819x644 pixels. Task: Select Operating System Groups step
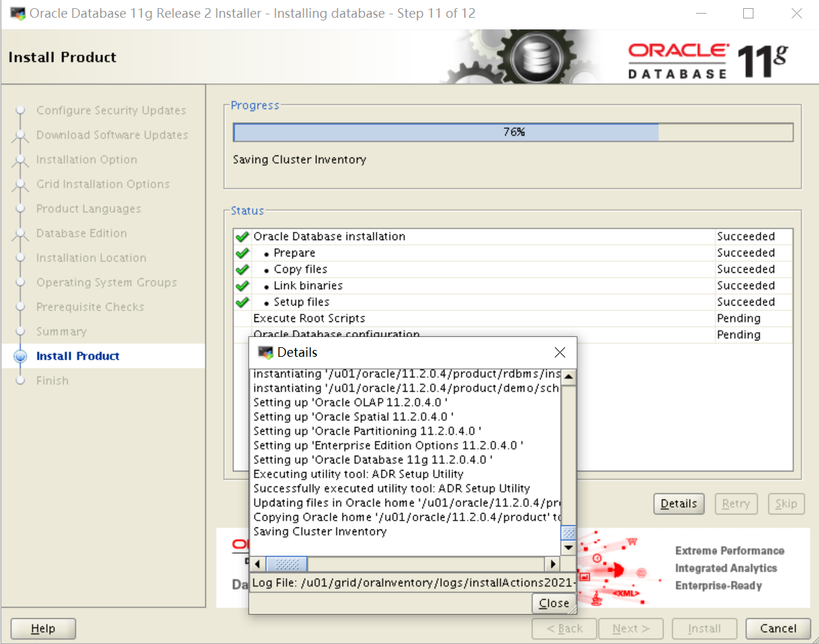[106, 282]
